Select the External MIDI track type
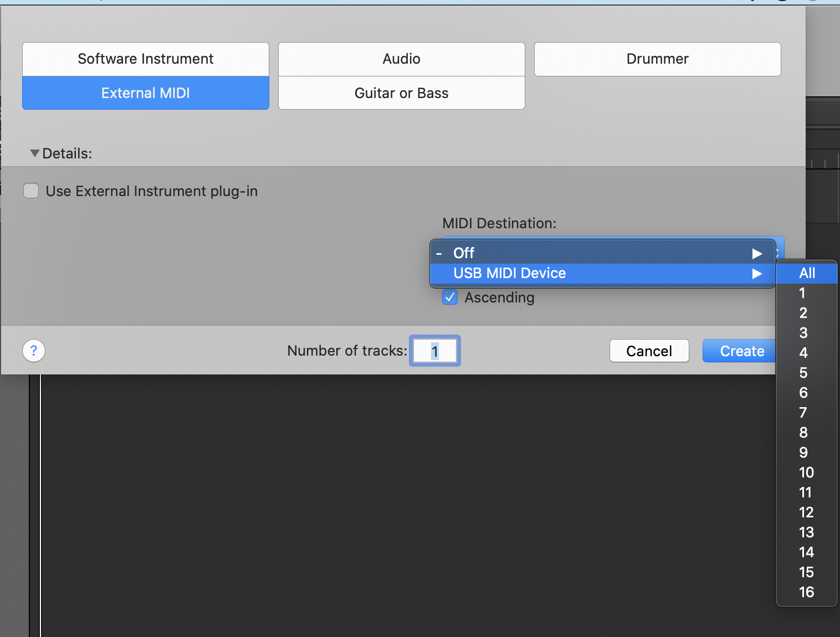Viewport: 840px width, 637px height. (146, 93)
